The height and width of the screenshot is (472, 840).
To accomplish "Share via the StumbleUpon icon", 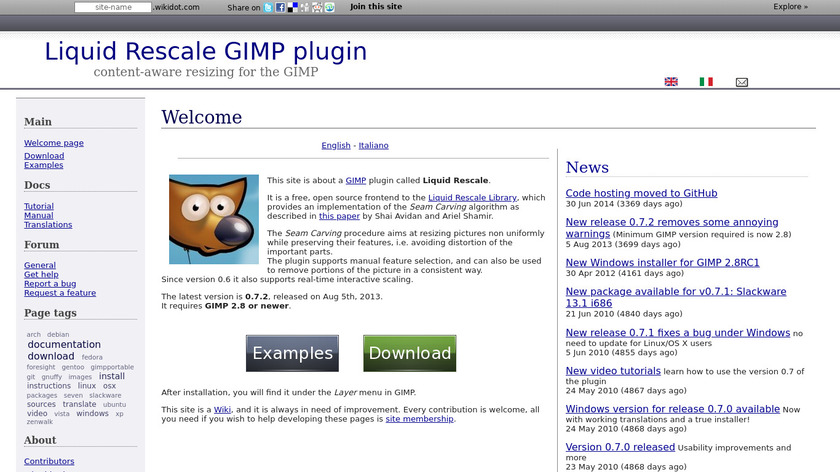I will pyautogui.click(x=329, y=8).
